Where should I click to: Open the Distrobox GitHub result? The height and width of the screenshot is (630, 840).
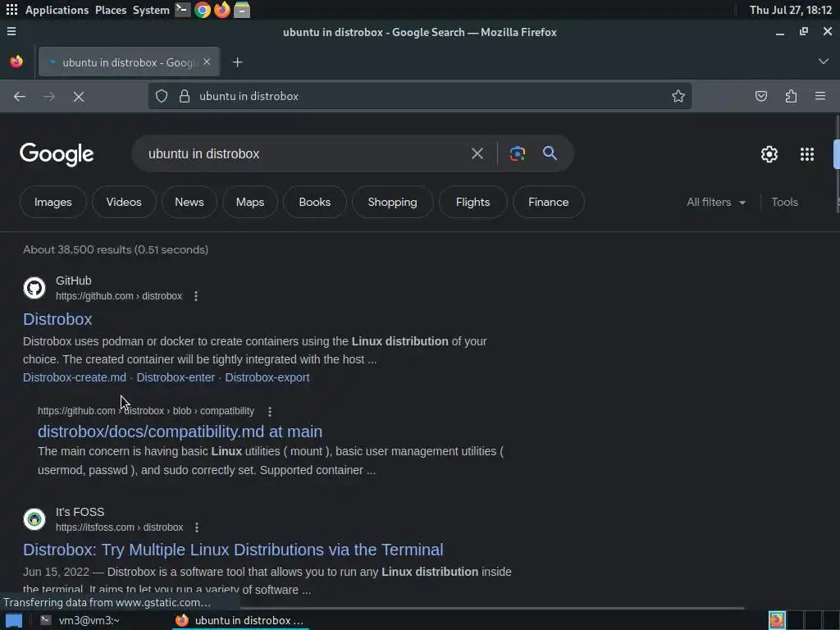pos(57,319)
